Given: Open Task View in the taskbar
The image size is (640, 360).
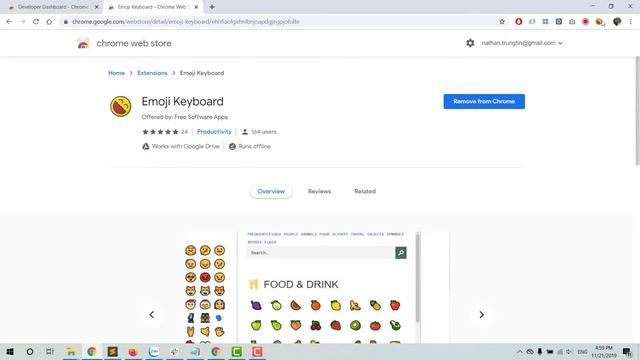Looking at the screenshot, I should tap(50, 351).
